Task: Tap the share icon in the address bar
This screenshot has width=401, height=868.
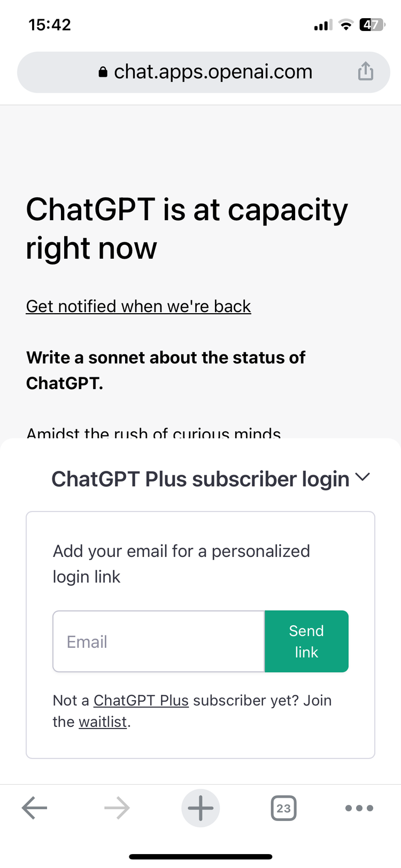Action: 366,71
